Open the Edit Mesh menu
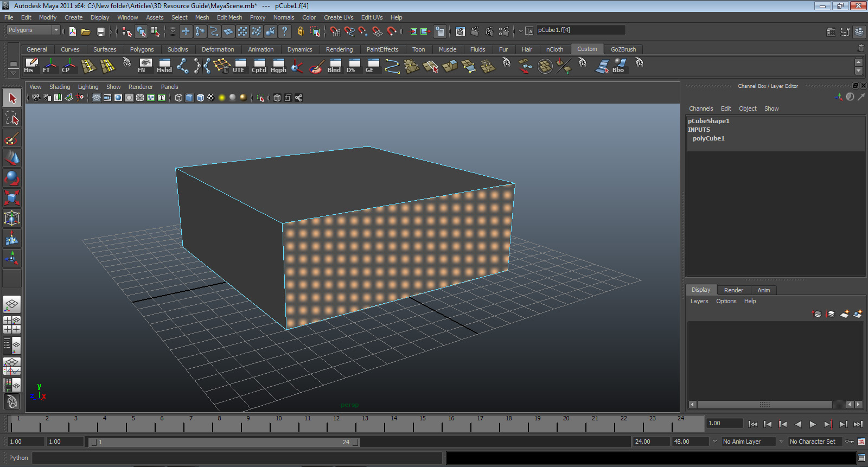This screenshot has height=467, width=868. click(229, 17)
